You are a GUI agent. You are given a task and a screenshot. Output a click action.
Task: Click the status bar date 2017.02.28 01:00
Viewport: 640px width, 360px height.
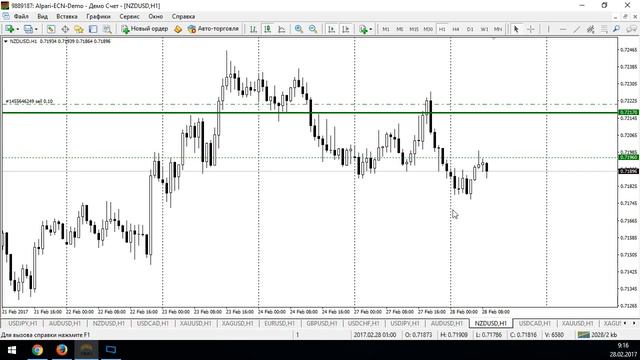click(x=375, y=335)
